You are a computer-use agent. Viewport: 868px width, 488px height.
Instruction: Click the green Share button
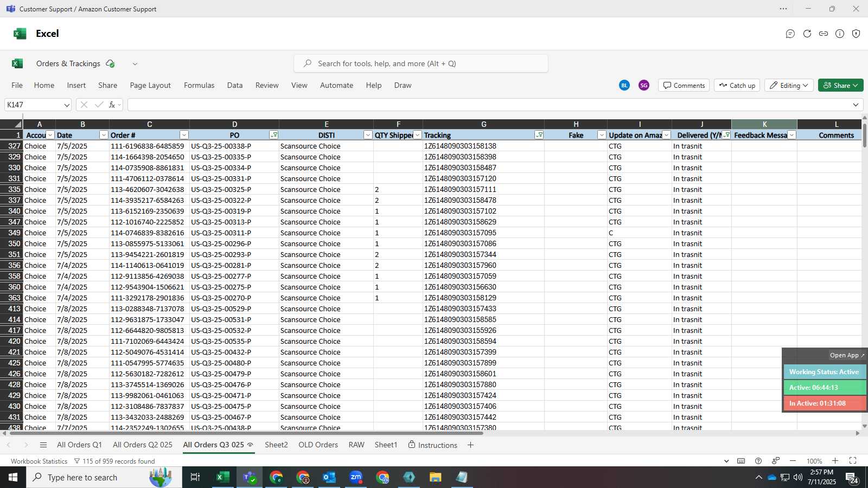click(x=840, y=85)
